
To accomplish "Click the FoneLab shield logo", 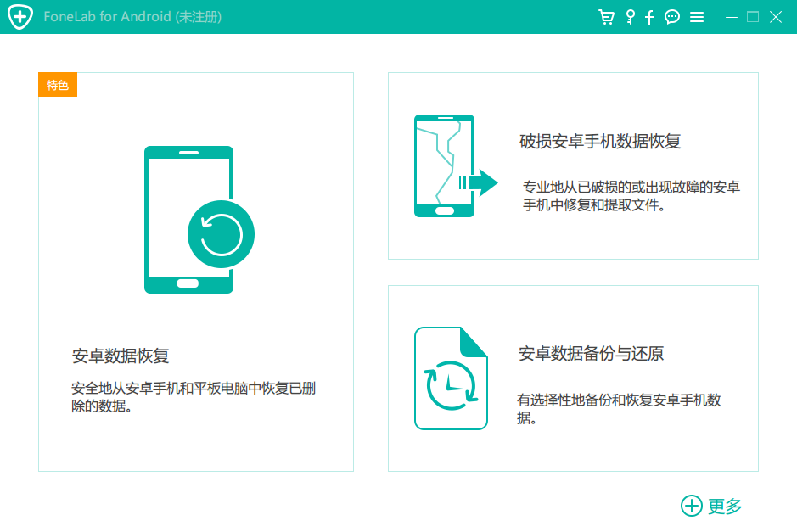I will pos(20,17).
